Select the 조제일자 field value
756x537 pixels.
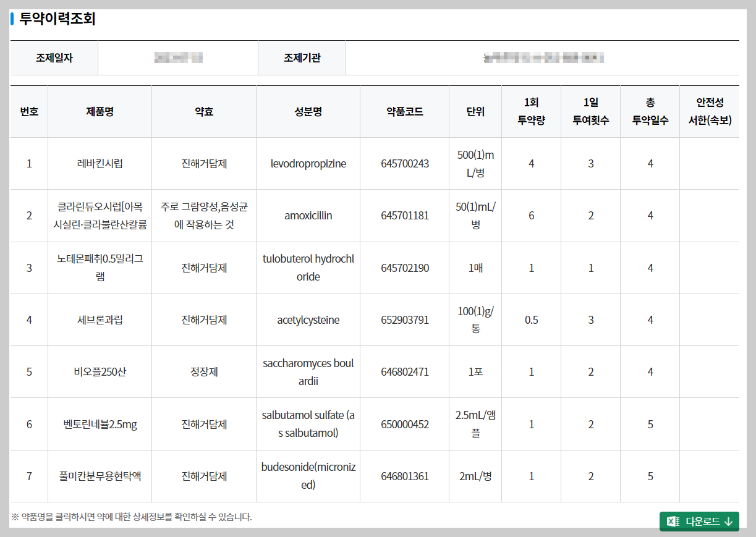(x=178, y=57)
